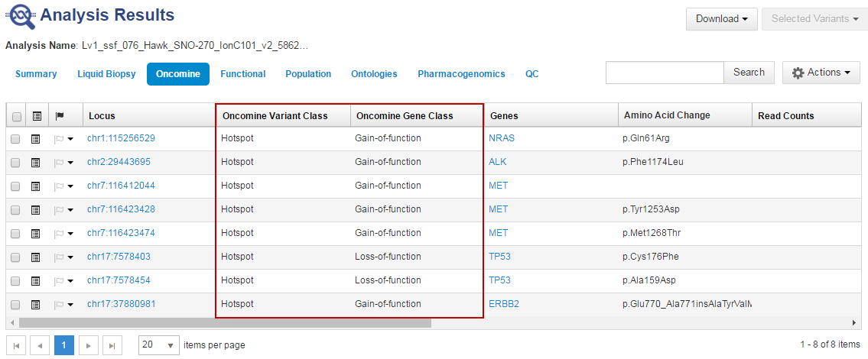Open details icon for chr17:7578403 row
This screenshot has width=868, height=359.
coord(36,257)
